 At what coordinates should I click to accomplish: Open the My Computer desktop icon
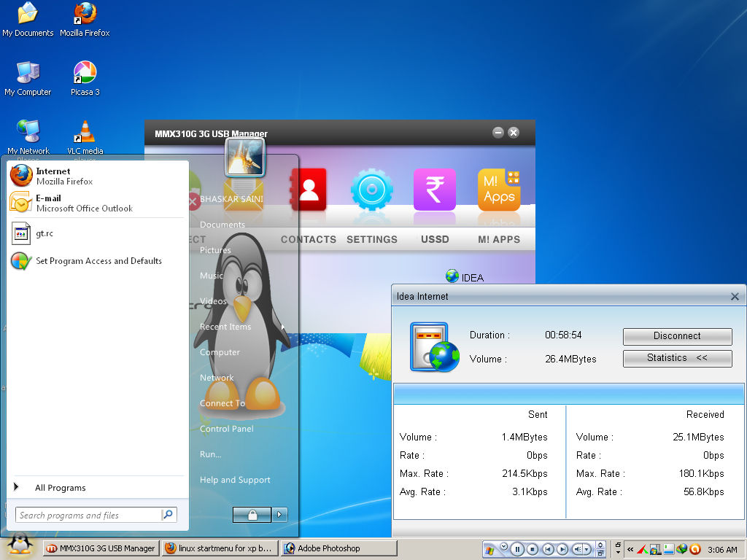pyautogui.click(x=28, y=72)
